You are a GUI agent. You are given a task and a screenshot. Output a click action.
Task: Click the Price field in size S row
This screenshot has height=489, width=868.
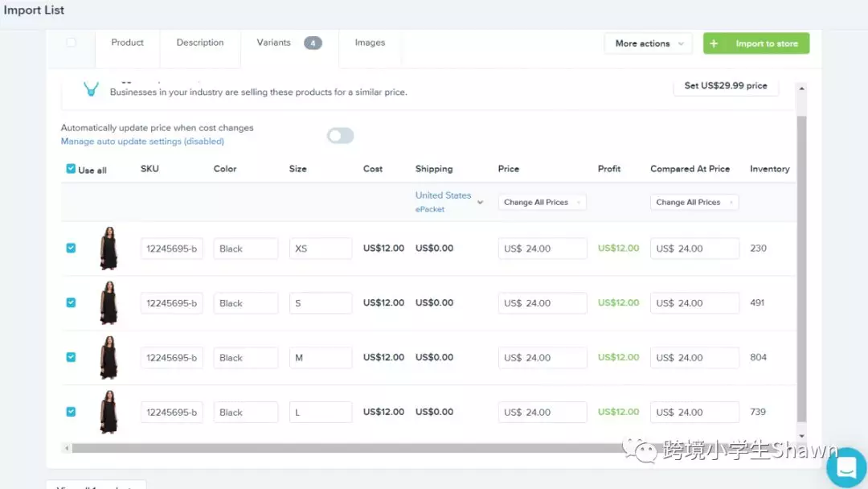542,303
